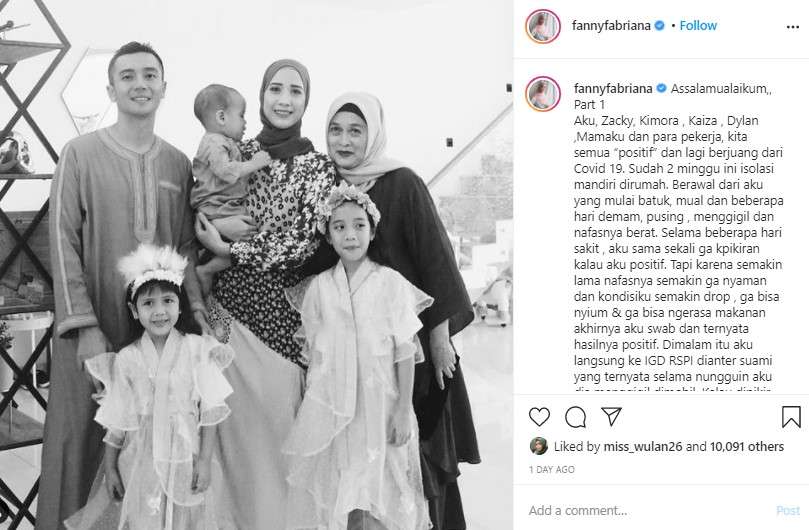Click the Post comment button
809x530 pixels.
click(788, 510)
